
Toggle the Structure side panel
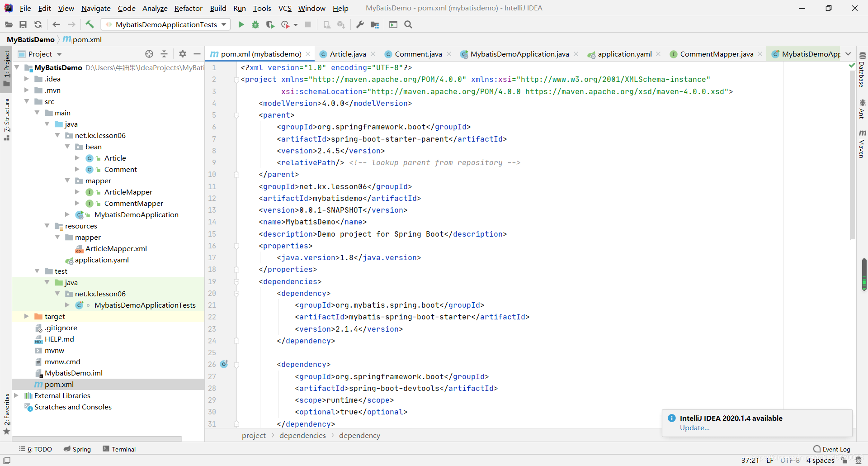(x=6, y=119)
